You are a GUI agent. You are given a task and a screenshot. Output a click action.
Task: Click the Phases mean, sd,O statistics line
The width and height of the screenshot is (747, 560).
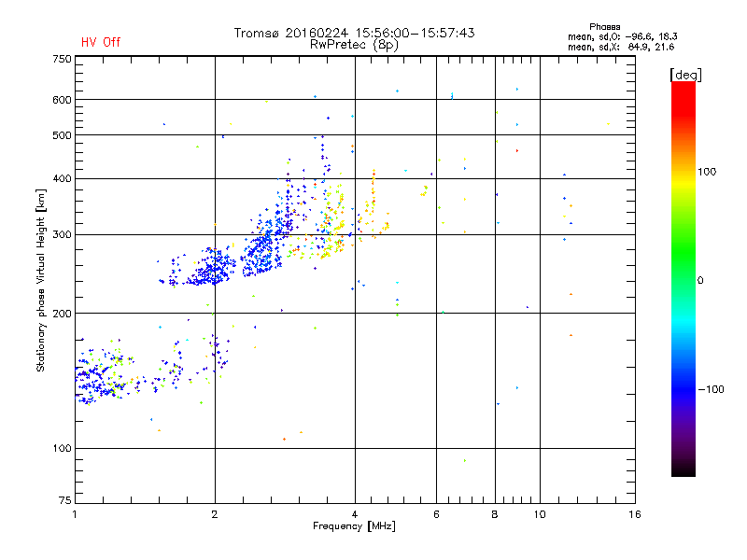[622, 36]
